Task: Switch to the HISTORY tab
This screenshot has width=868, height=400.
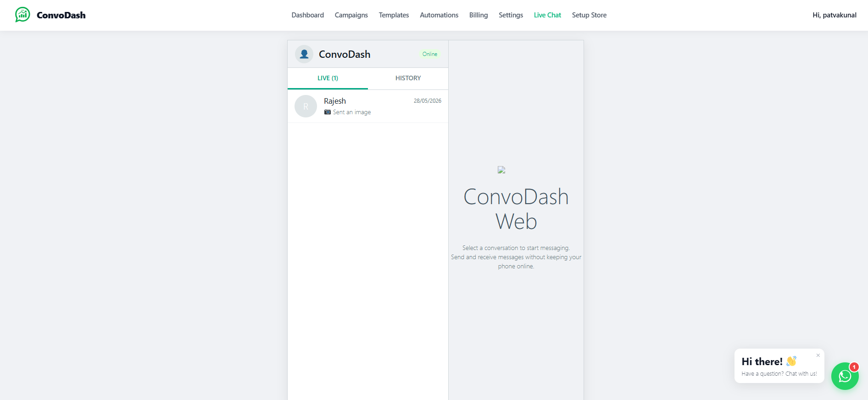Action: pyautogui.click(x=408, y=78)
